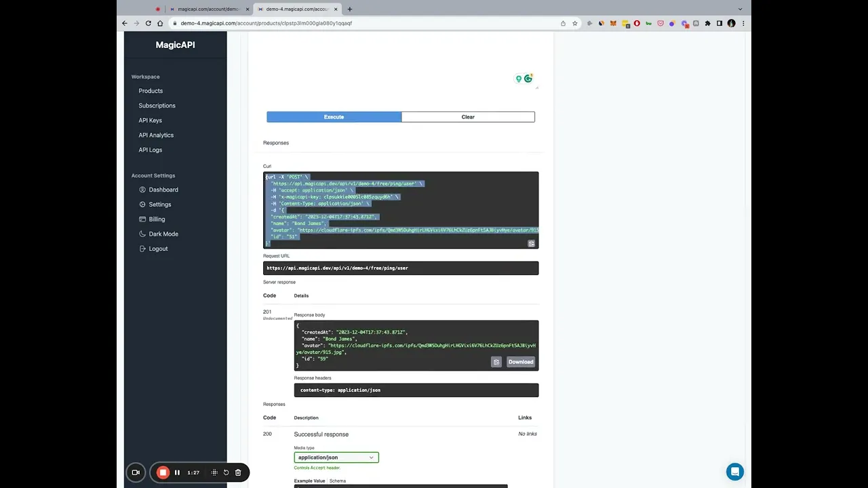Open the application/json media type dropdown

(x=336, y=457)
